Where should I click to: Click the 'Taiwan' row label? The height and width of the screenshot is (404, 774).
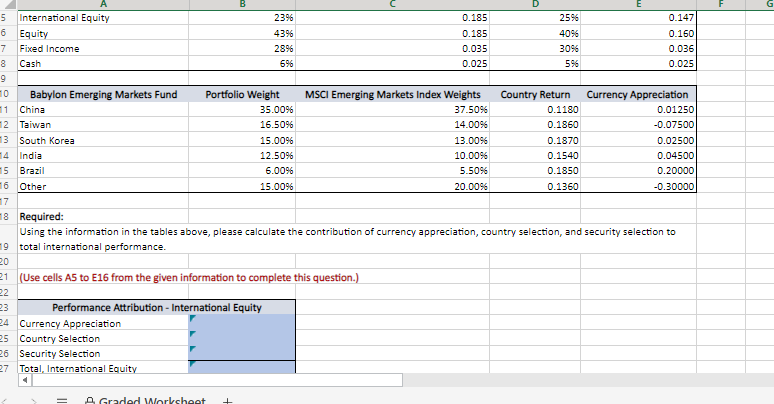pyautogui.click(x=103, y=124)
